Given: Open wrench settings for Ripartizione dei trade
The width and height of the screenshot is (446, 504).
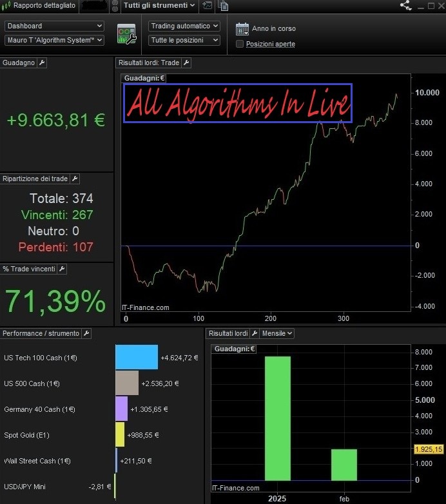Looking at the screenshot, I should (x=75, y=179).
